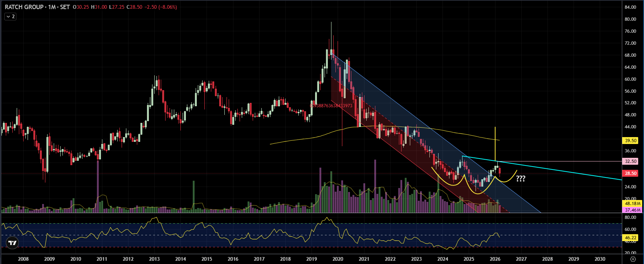Select the '???' text annotation on chart
644x264 pixels.
click(x=521, y=179)
